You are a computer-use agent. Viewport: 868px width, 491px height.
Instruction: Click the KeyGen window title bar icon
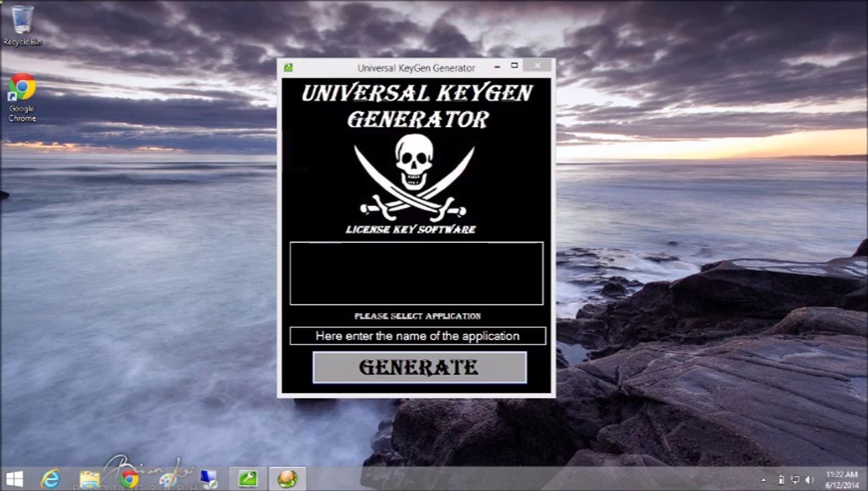(x=289, y=68)
